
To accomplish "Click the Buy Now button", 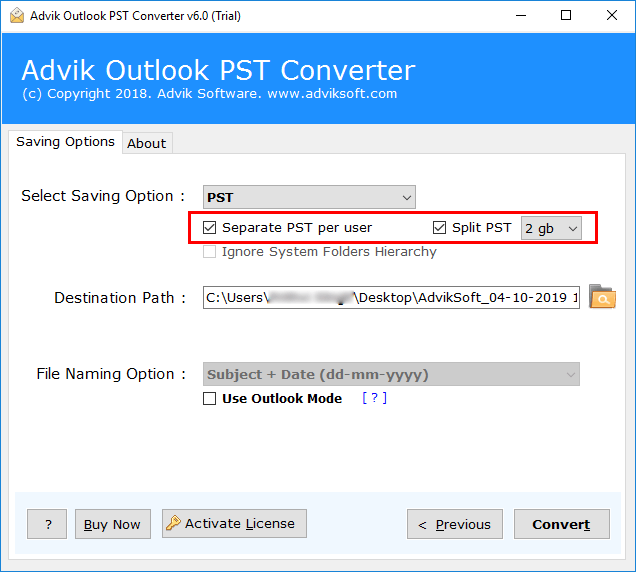I will (113, 524).
